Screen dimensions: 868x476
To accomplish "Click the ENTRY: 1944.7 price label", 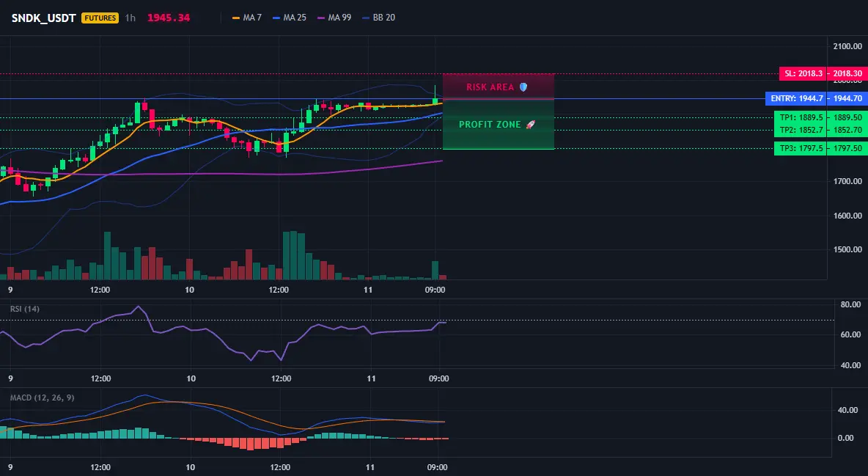I will click(796, 98).
